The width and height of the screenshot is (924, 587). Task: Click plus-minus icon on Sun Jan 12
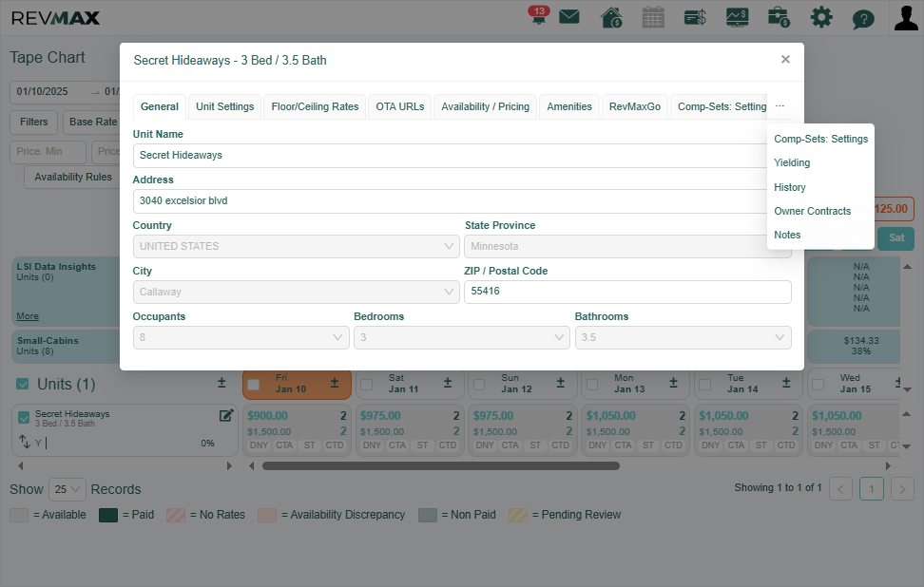point(561,383)
